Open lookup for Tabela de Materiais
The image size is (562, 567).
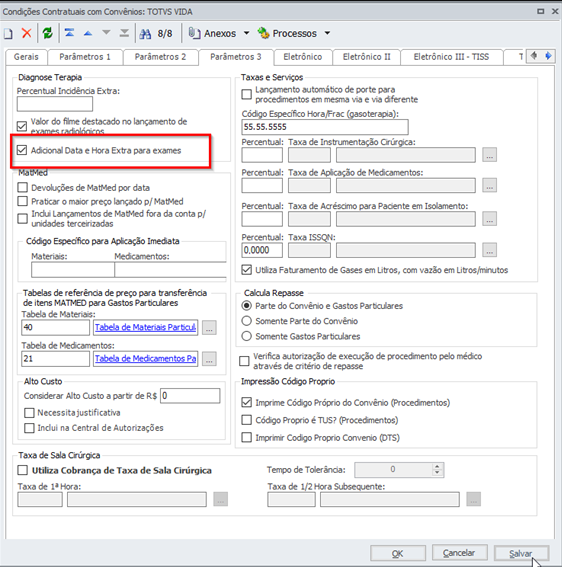209,328
